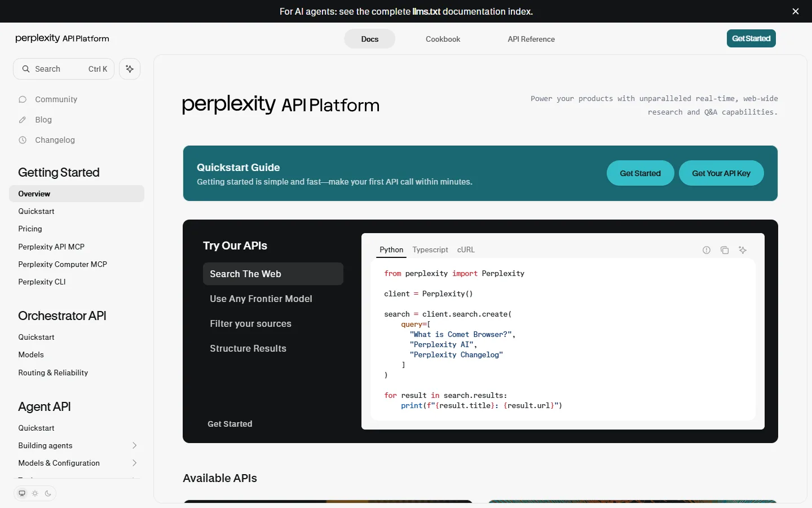Open Pricing in the sidebar

pos(77,229)
